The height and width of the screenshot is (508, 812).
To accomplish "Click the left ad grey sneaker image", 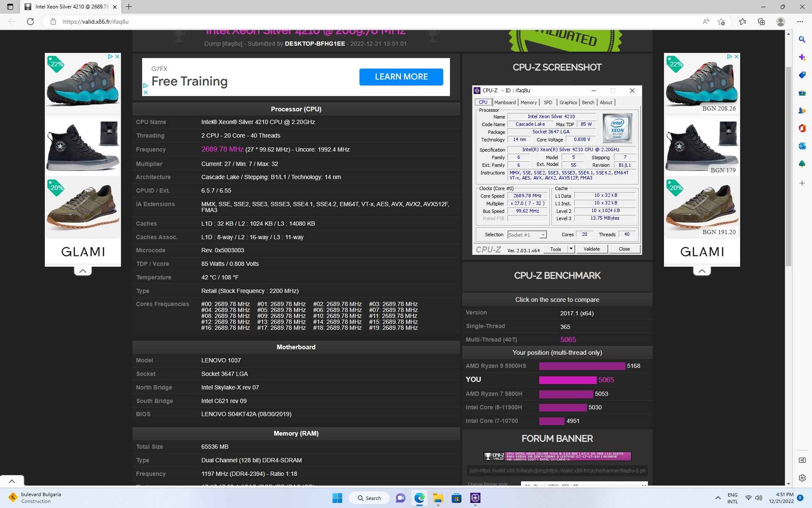I will coord(83,83).
